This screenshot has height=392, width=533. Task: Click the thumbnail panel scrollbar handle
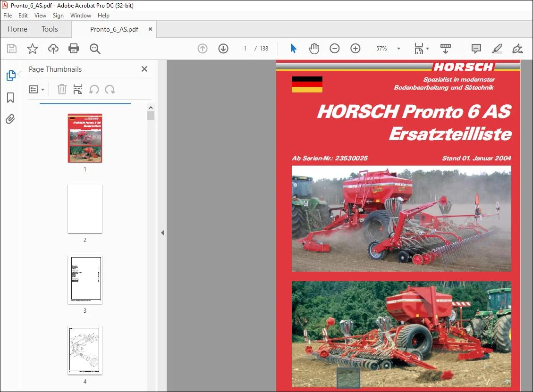[x=151, y=116]
